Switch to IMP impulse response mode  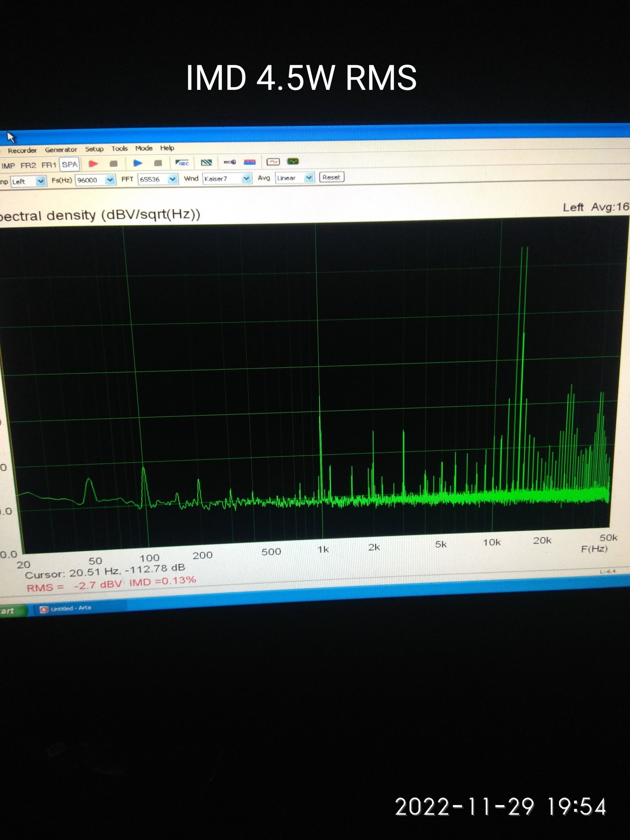click(8, 166)
